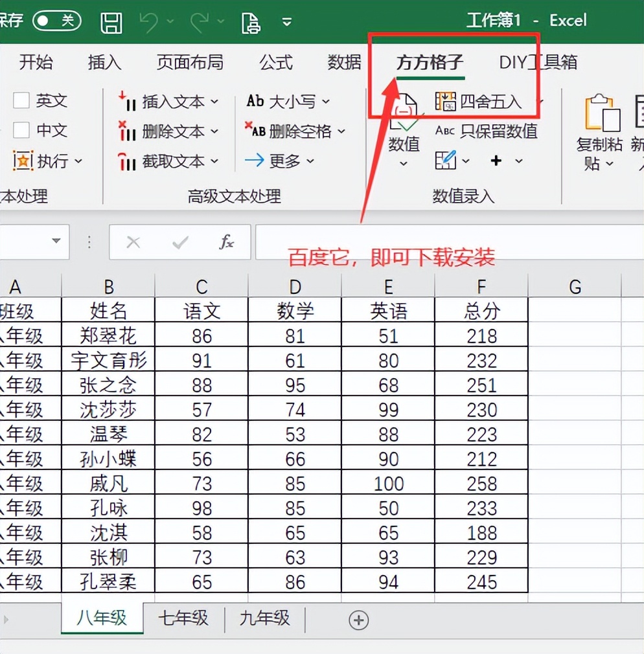This screenshot has height=654, width=644.
Task: Open the 公式 ribbon tab
Action: [x=276, y=62]
